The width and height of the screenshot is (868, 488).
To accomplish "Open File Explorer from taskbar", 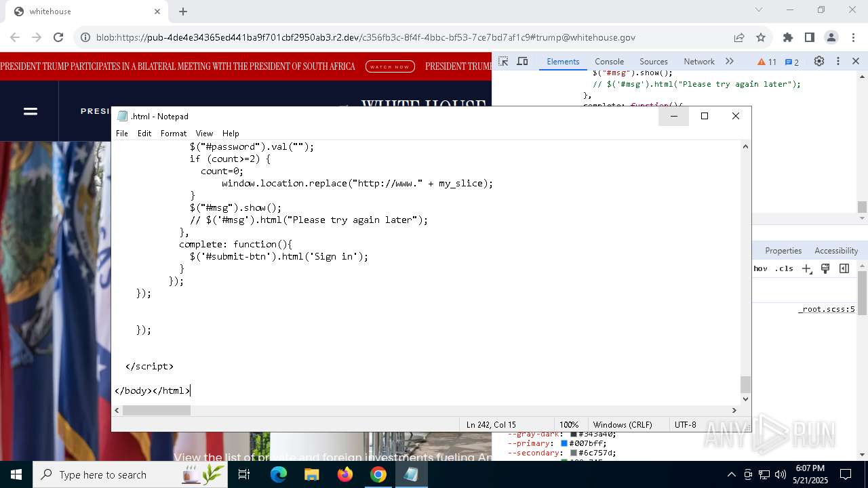I will [x=311, y=474].
